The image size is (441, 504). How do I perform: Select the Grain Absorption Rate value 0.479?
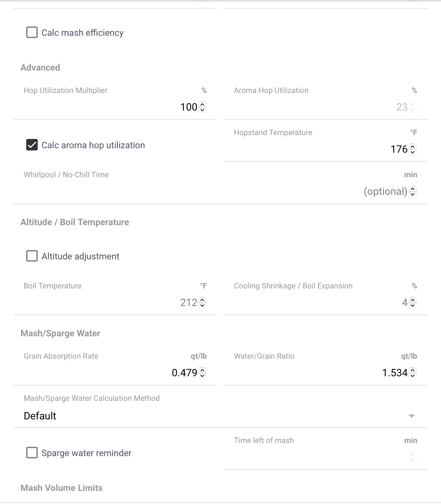tap(184, 373)
